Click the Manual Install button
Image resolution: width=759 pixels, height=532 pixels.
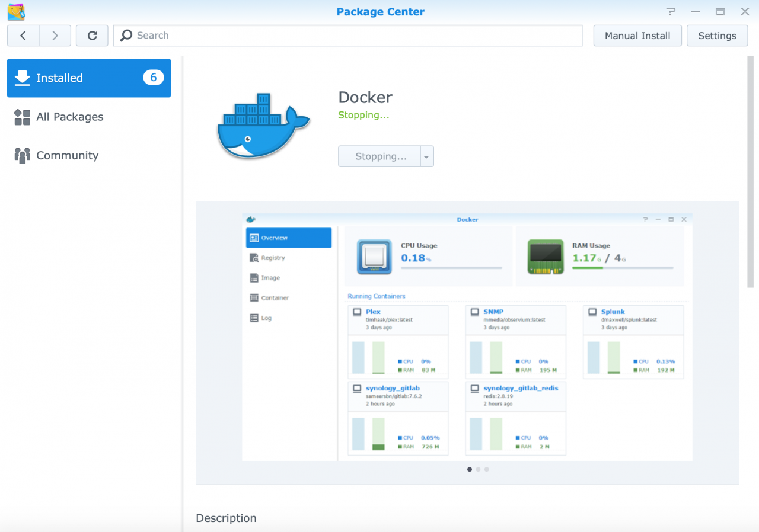point(637,36)
